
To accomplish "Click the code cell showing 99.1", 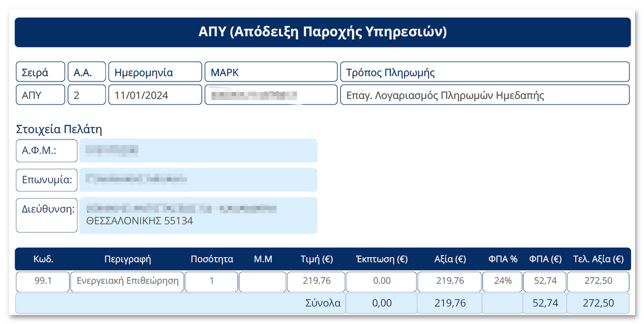I will point(43,281).
